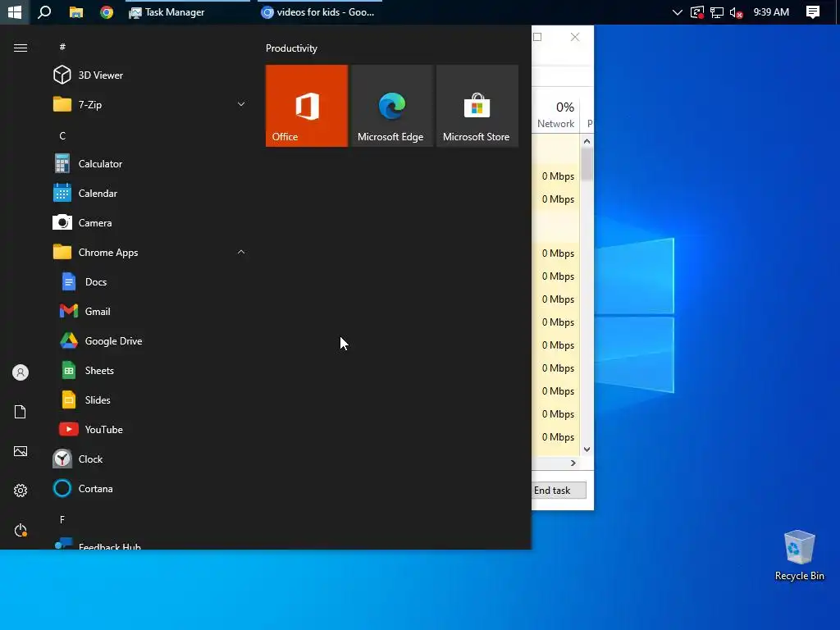840x630 pixels.
Task: Open File Explorer from taskbar
Action: (x=76, y=11)
